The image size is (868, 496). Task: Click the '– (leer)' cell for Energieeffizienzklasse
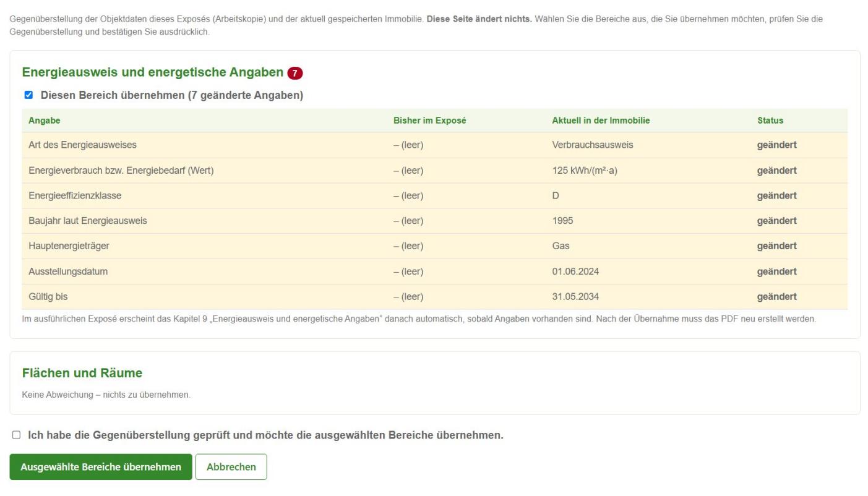(408, 196)
